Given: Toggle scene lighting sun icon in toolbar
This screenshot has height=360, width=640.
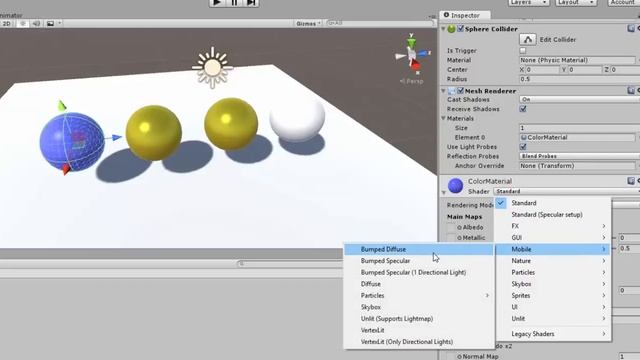Looking at the screenshot, I should pos(23,24).
